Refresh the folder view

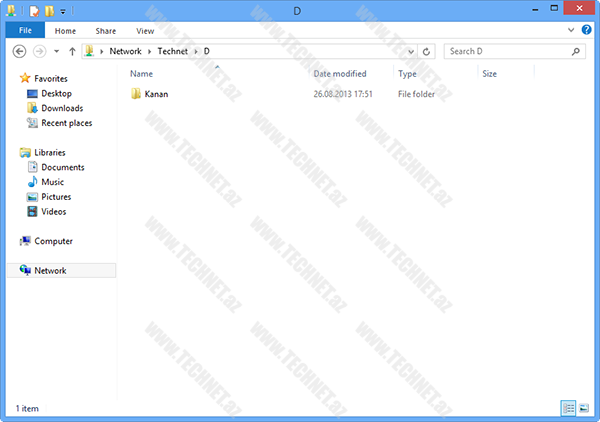426,52
